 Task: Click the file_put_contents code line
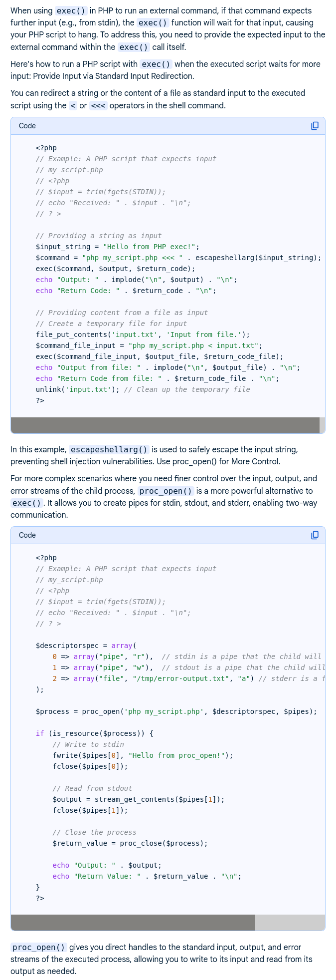tap(143, 334)
